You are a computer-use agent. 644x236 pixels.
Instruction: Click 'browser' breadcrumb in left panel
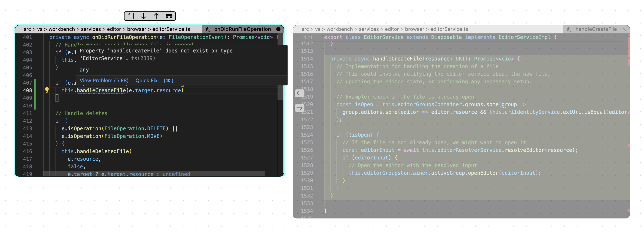[x=136, y=29]
